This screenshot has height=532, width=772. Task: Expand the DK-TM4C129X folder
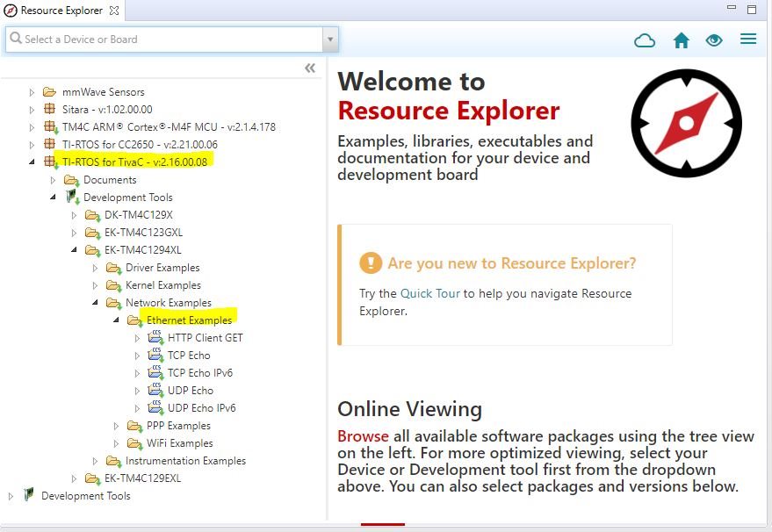tap(74, 215)
